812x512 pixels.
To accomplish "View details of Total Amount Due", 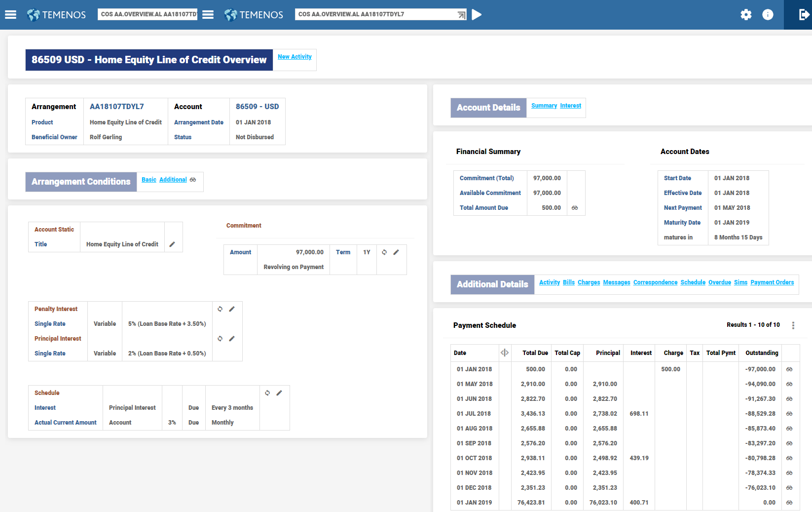I will (x=575, y=208).
